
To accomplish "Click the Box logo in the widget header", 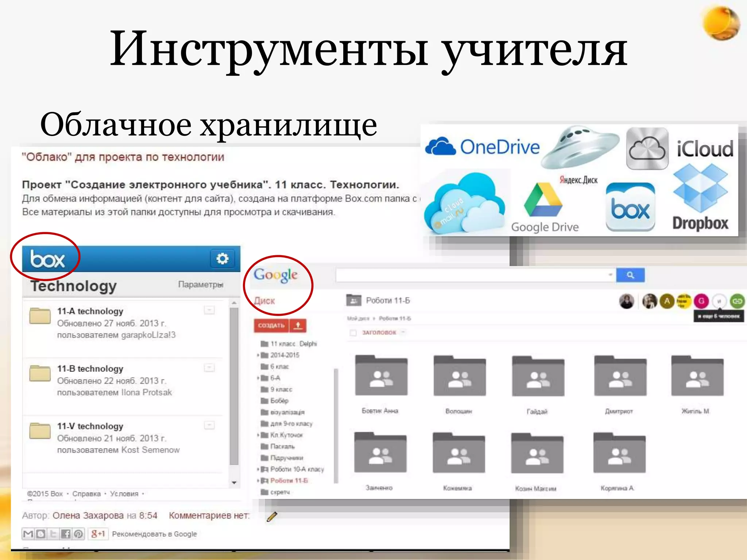I will click(x=47, y=259).
